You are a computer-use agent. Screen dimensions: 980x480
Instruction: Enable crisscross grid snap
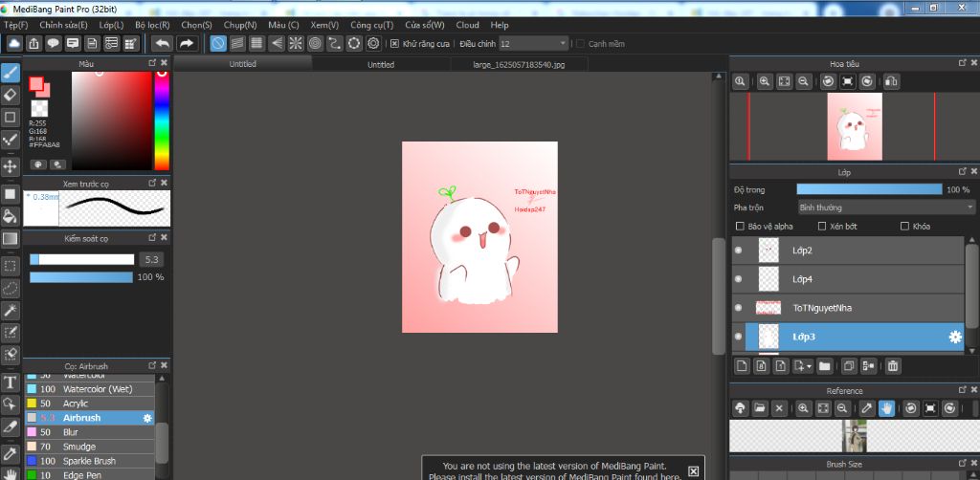[x=256, y=43]
